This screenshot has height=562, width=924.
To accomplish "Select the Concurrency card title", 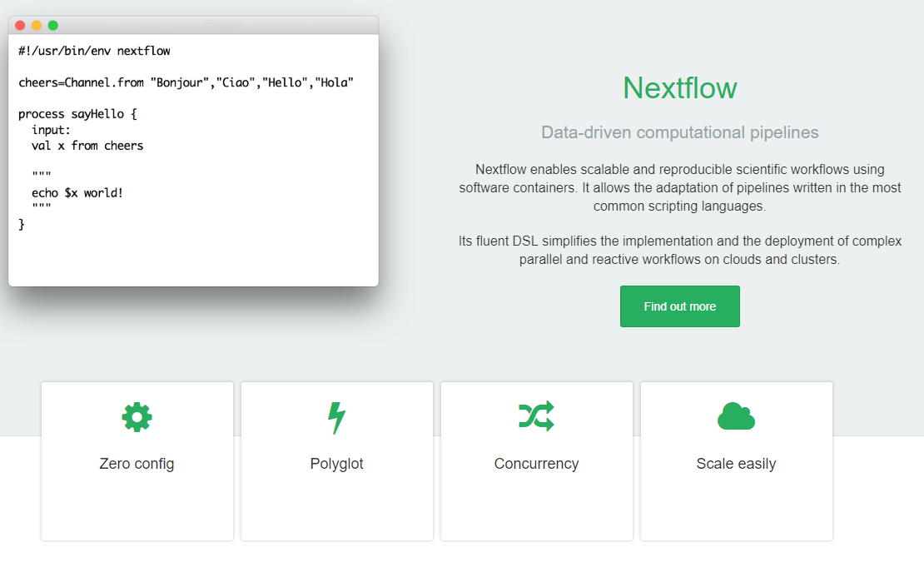I will click(x=536, y=464).
